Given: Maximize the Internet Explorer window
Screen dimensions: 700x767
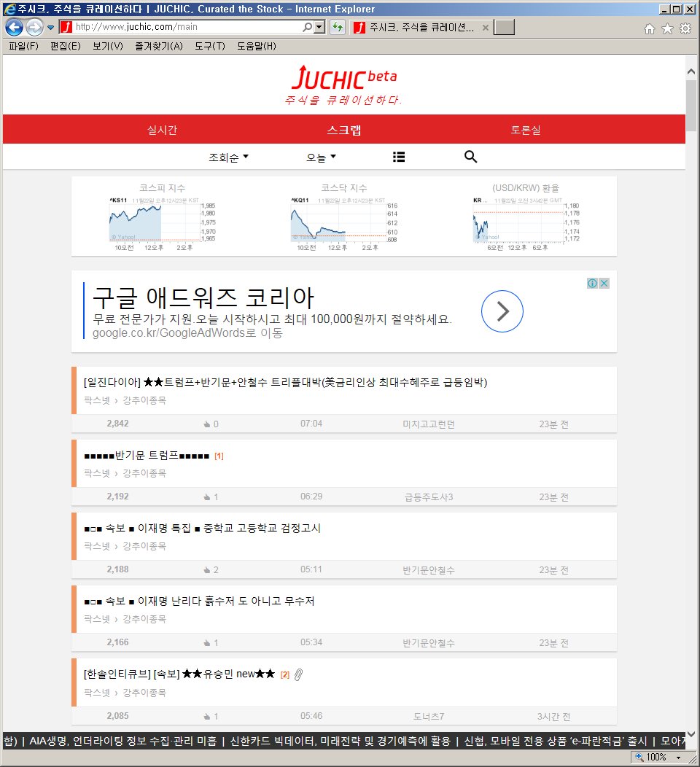Looking at the screenshot, I should (677, 9).
